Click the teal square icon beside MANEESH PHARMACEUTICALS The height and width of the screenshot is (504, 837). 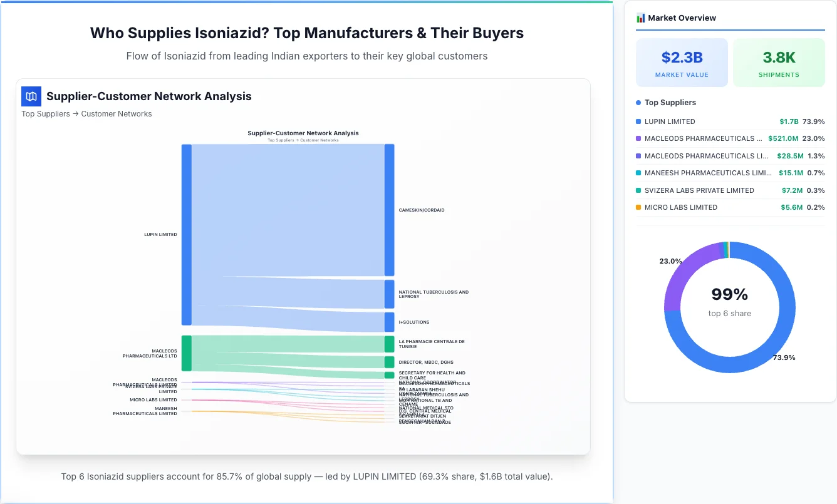click(638, 173)
